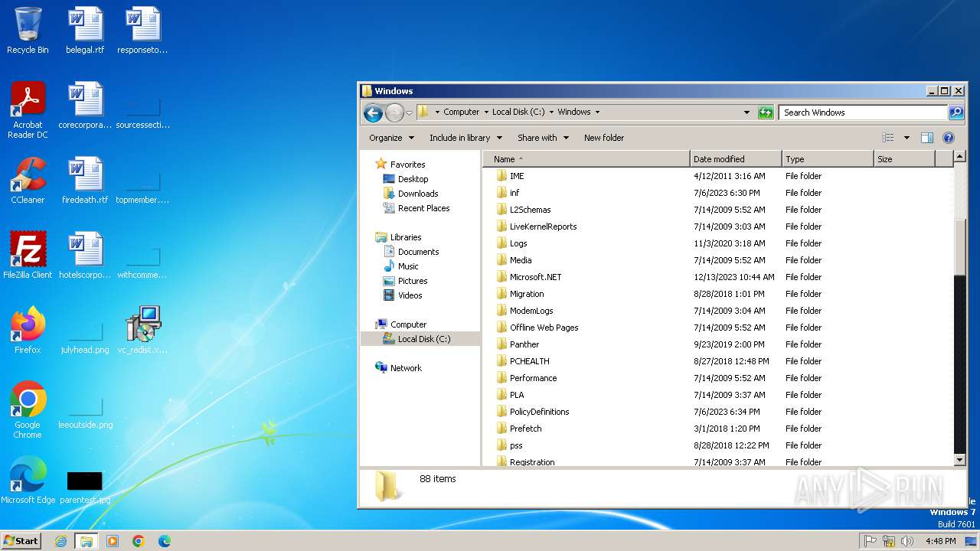The height and width of the screenshot is (551, 980).
Task: Select the Microsoft Edge desktop icon
Action: click(28, 481)
